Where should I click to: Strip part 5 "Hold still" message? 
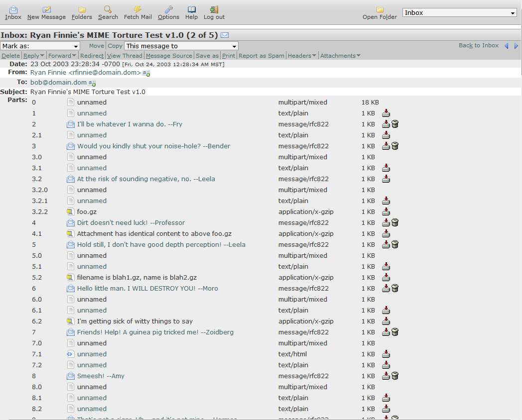[395, 245]
